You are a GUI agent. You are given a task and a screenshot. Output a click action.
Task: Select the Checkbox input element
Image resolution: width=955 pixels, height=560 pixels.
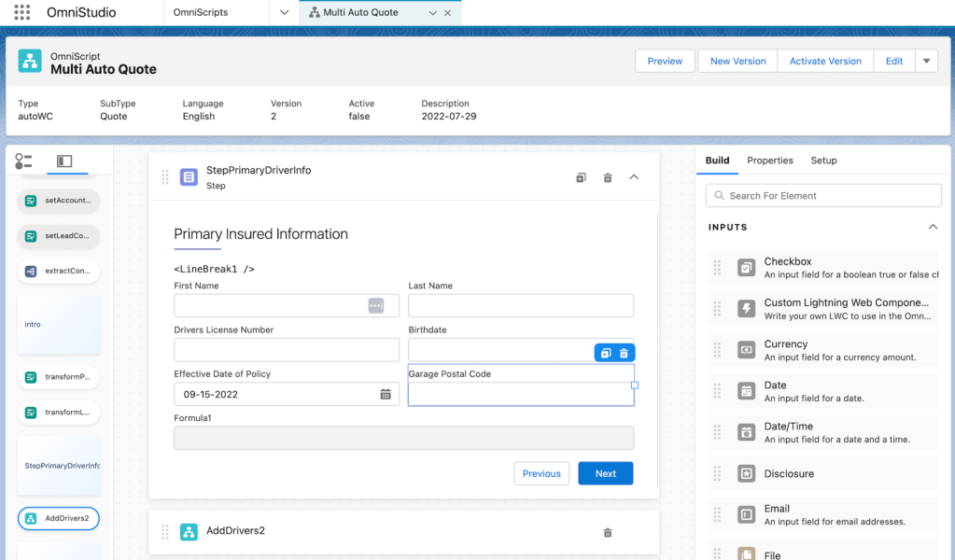(823, 267)
